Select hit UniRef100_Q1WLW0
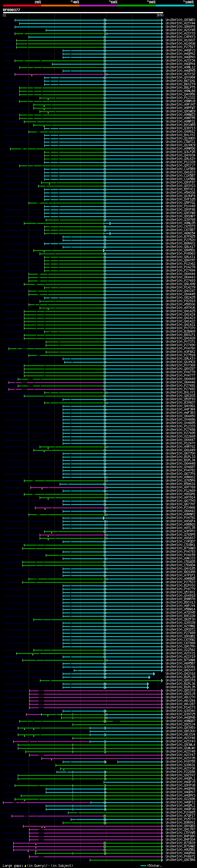197x868 pixels. click(180, 748)
